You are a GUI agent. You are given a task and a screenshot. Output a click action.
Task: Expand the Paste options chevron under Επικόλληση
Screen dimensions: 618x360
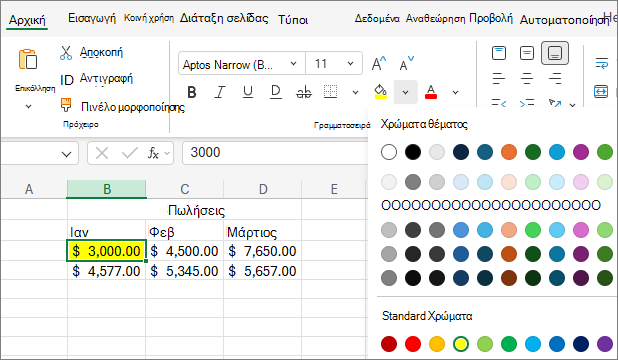coord(28,106)
